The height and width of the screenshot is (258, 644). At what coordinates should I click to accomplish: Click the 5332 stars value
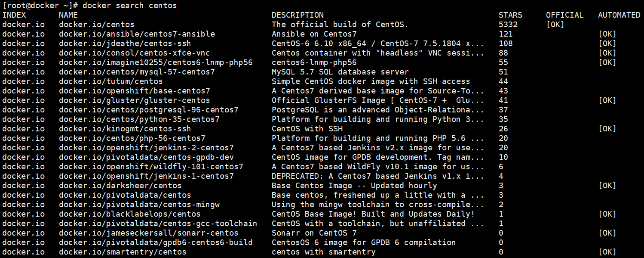[x=508, y=25]
